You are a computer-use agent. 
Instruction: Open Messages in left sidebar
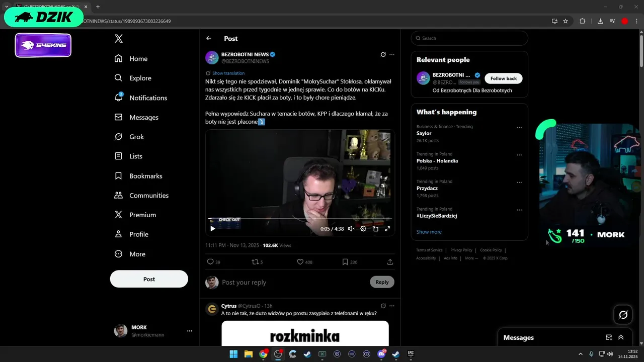[x=136, y=117]
